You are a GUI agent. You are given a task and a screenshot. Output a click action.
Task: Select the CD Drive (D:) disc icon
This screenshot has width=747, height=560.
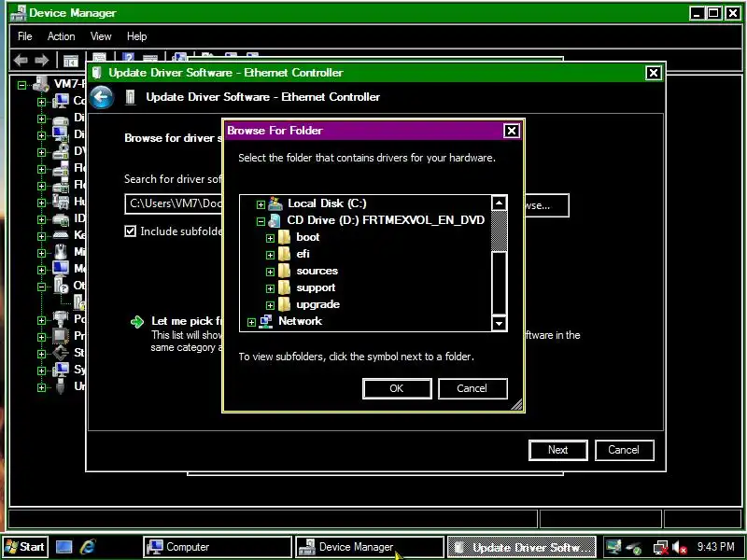(275, 220)
